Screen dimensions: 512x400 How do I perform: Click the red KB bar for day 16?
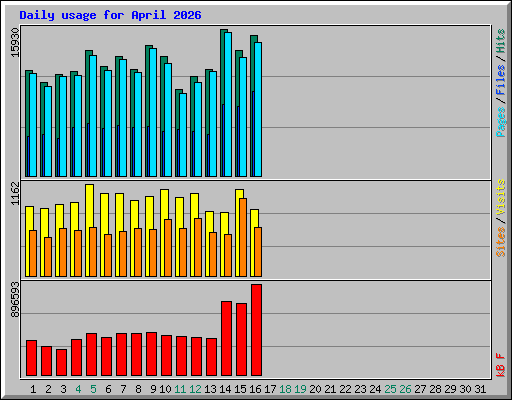click(x=256, y=330)
